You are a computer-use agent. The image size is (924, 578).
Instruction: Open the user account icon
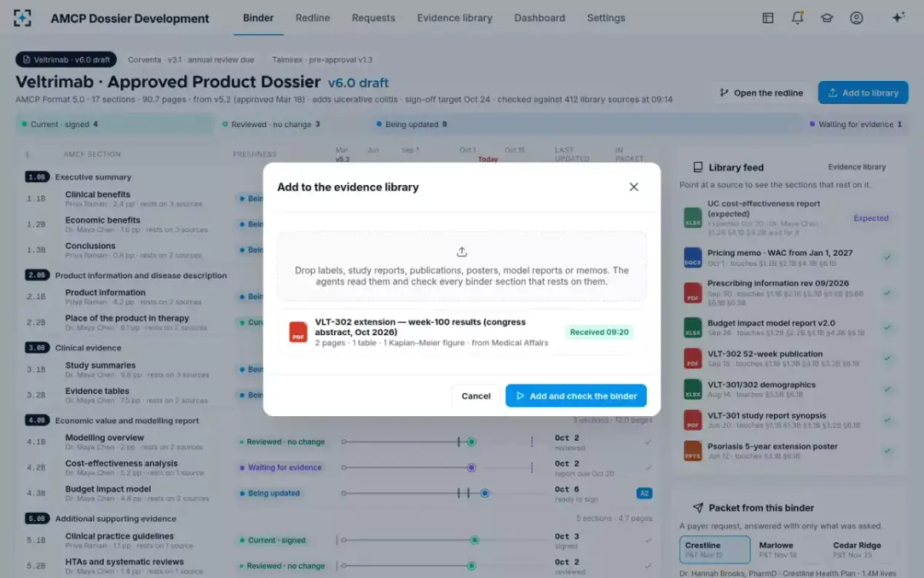click(856, 18)
